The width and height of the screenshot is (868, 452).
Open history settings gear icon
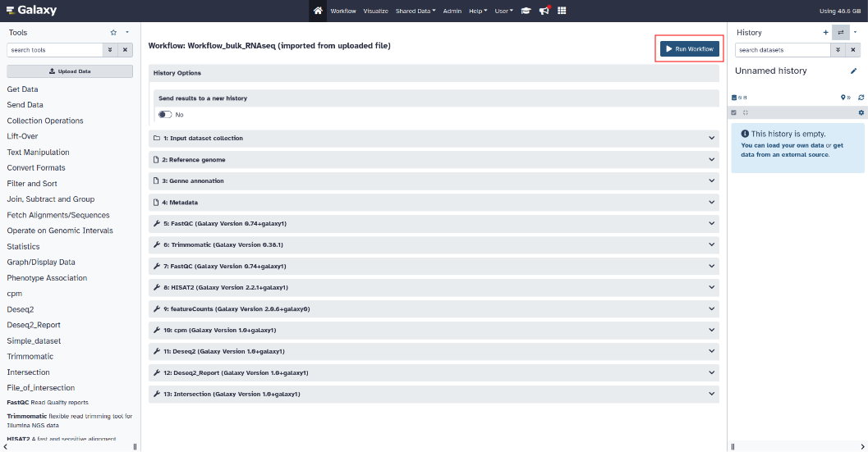click(861, 112)
